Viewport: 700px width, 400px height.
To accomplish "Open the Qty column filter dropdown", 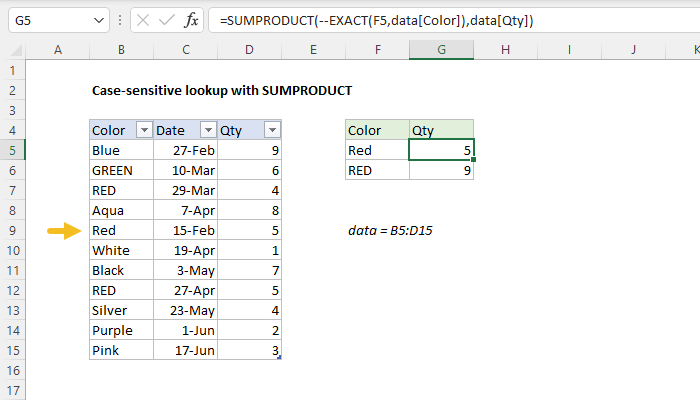I will [272, 130].
